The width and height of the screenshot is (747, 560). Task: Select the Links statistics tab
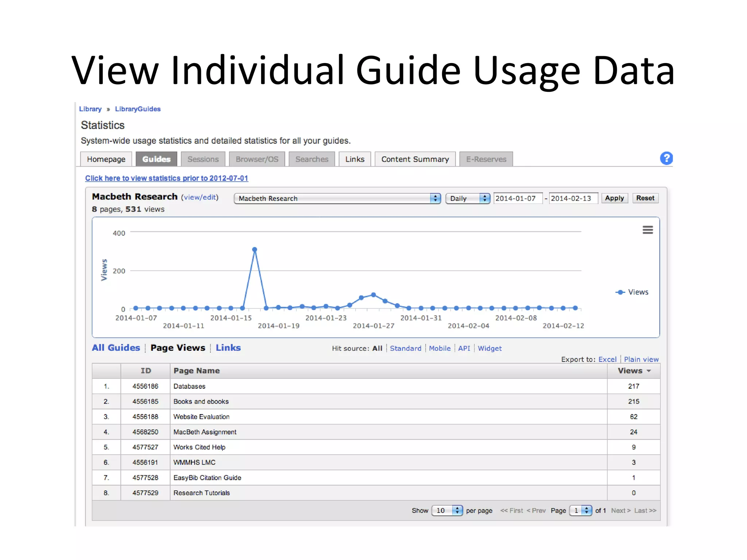click(x=355, y=159)
